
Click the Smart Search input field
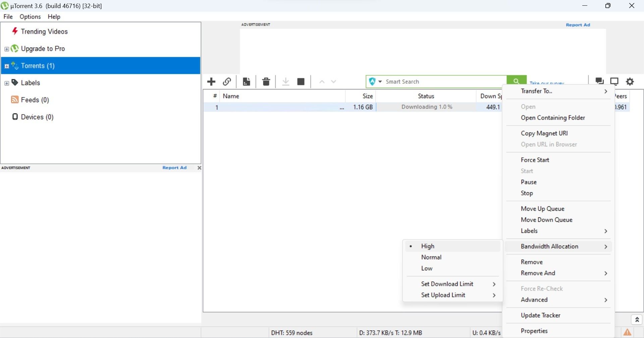tap(444, 81)
